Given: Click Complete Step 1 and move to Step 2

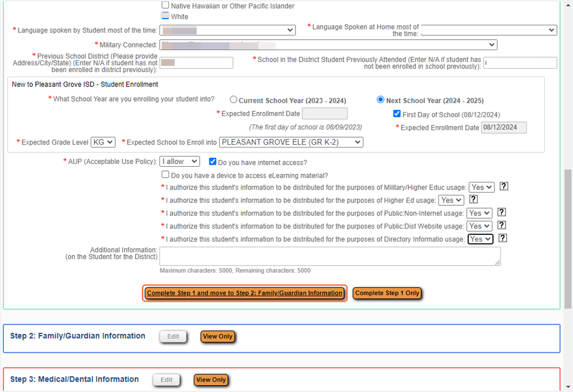Looking at the screenshot, I should point(244,293).
